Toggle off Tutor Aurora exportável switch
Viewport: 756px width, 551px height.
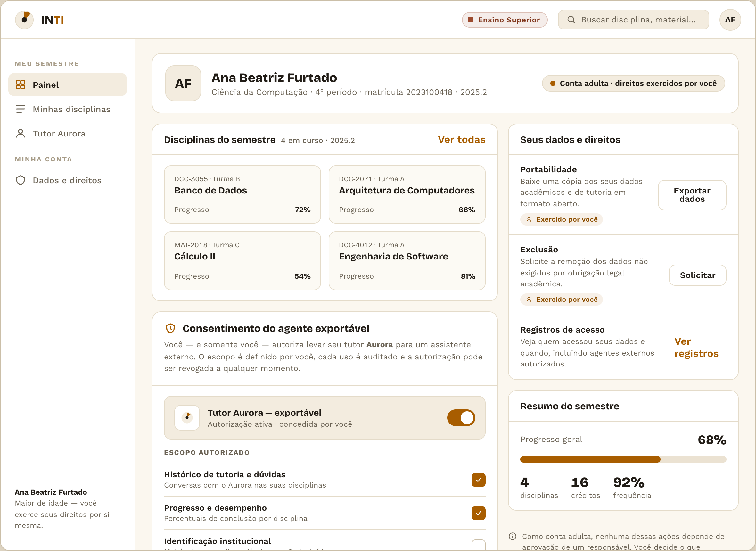pos(461,418)
